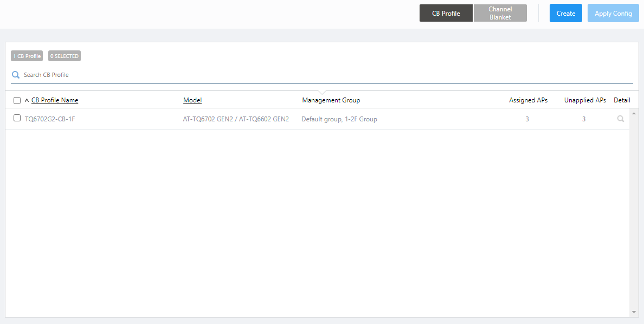Sort by CB Profile Name column

tap(55, 100)
